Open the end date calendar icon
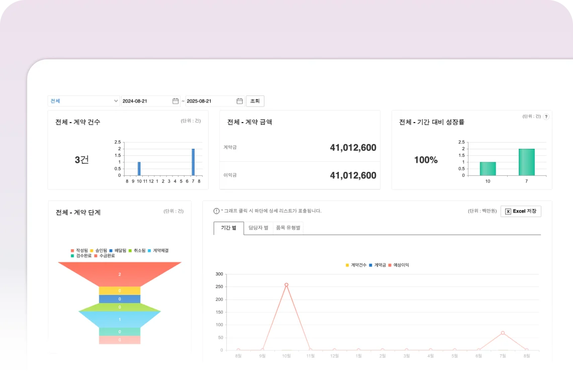The width and height of the screenshot is (573, 392). [240, 101]
